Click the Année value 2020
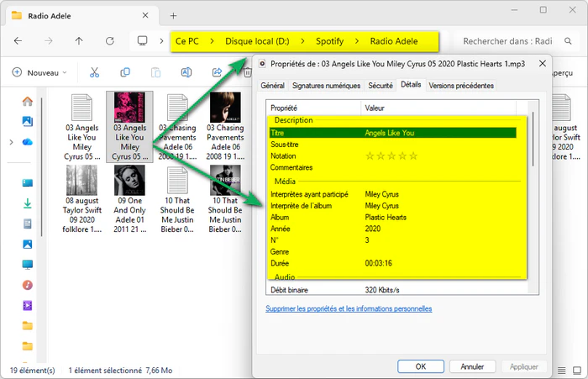The width and height of the screenshot is (588, 379). pos(373,229)
